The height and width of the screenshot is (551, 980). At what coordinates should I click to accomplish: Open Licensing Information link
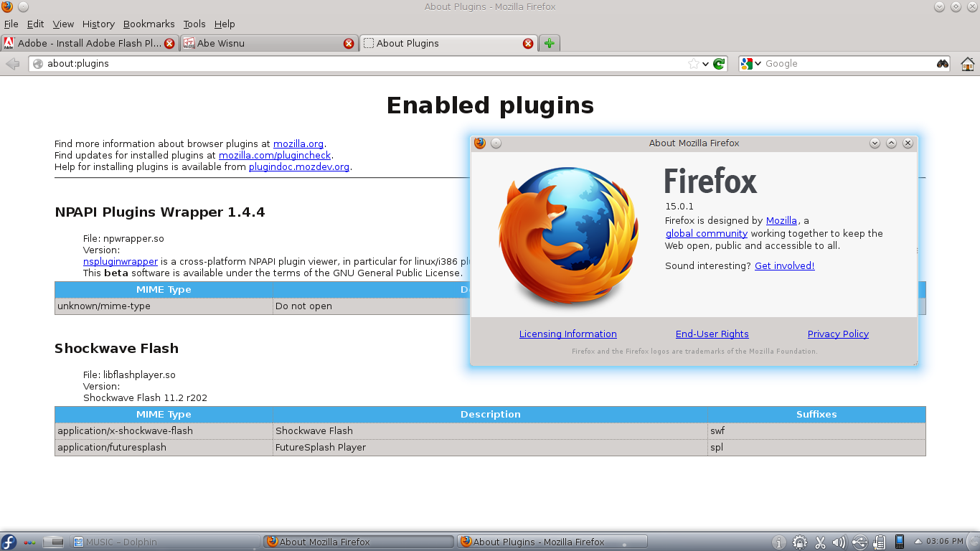[x=568, y=334]
